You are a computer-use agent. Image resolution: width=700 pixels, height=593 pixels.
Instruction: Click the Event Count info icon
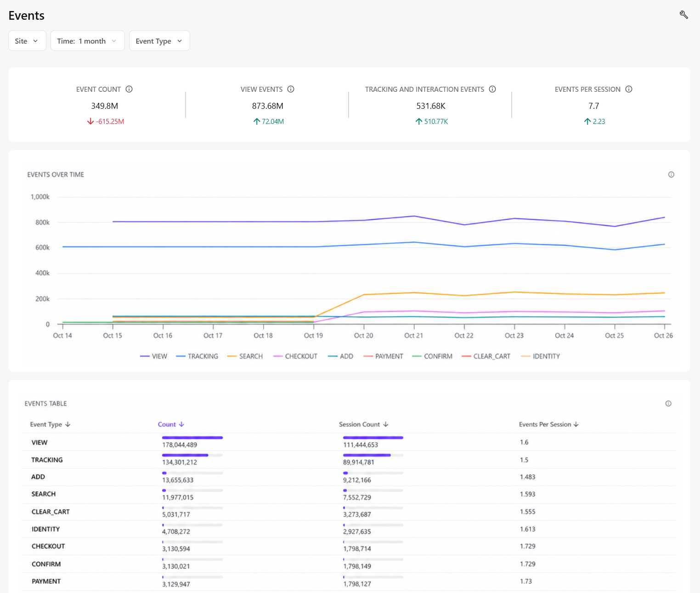pos(129,89)
